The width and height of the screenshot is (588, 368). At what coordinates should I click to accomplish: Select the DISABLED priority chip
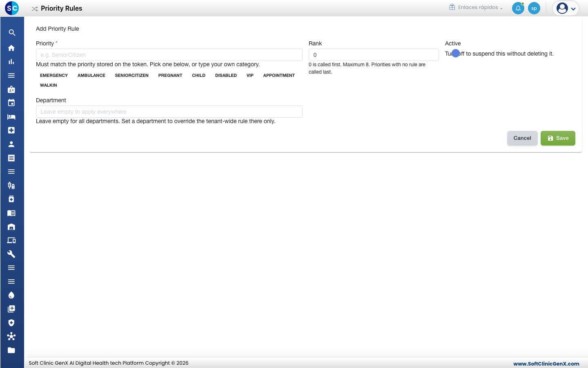tap(226, 75)
